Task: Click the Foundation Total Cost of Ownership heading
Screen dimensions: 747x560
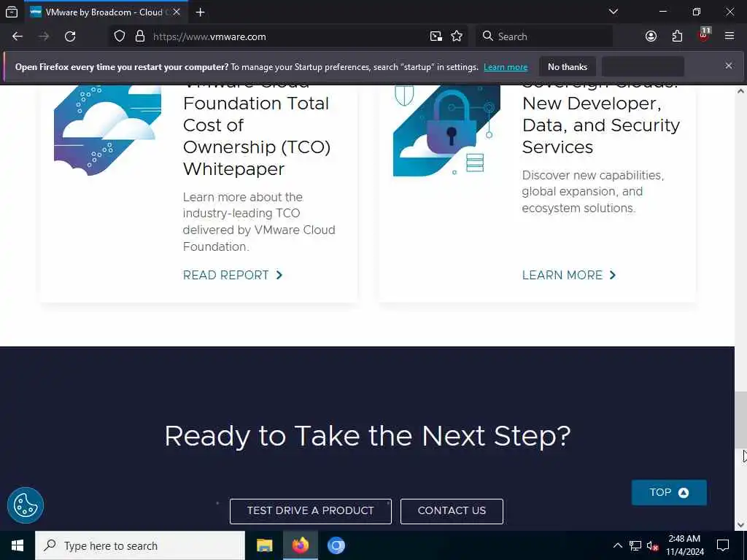Action: (x=257, y=131)
